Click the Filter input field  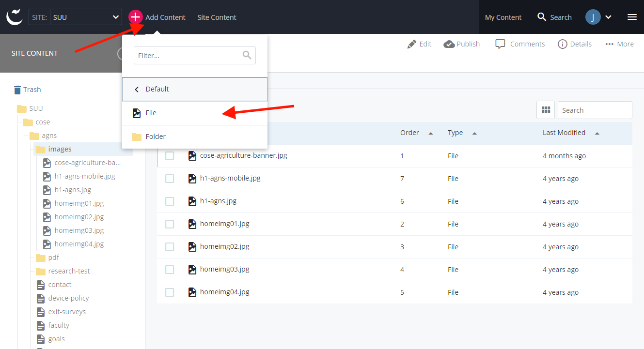(x=188, y=56)
